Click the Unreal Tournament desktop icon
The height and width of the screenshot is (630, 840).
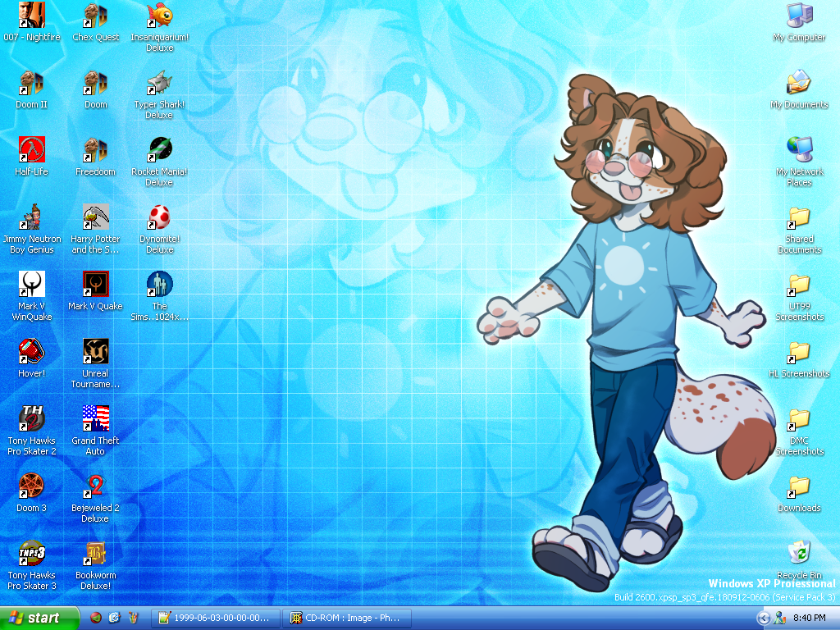(x=95, y=352)
